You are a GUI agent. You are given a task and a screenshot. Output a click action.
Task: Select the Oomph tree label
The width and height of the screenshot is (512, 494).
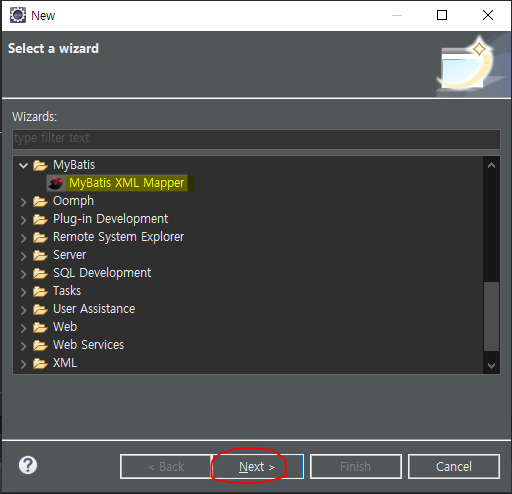coord(73,201)
